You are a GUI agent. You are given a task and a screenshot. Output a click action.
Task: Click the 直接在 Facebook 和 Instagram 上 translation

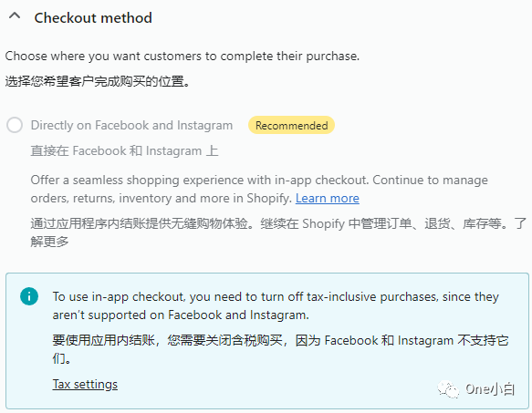[124, 151]
